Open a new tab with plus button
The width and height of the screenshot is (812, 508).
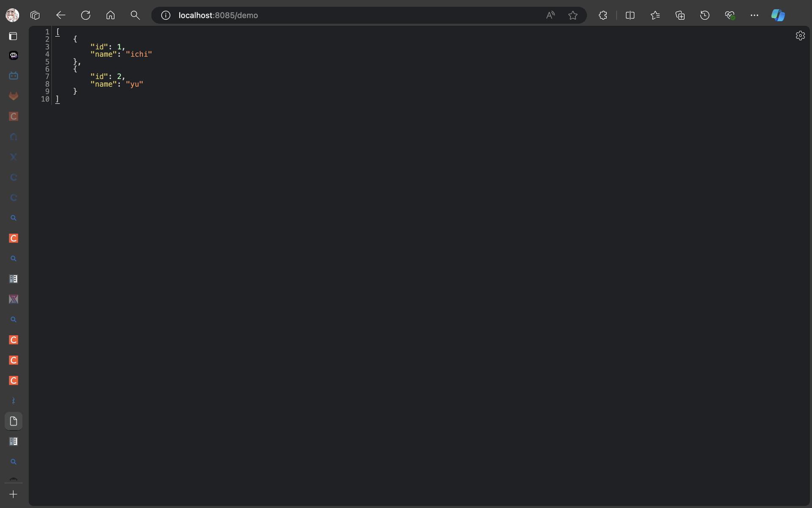coord(14,494)
